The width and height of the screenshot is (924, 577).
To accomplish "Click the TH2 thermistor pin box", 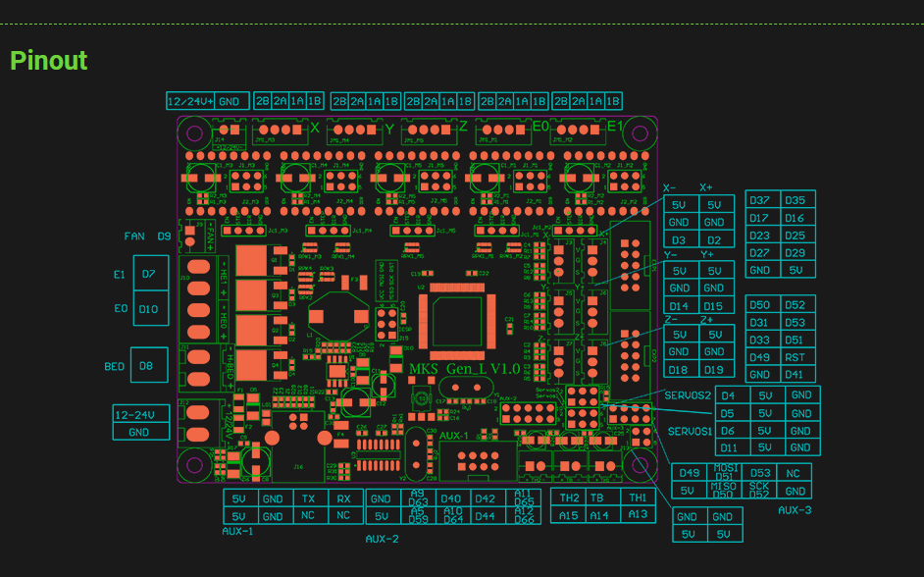I will click(x=568, y=498).
